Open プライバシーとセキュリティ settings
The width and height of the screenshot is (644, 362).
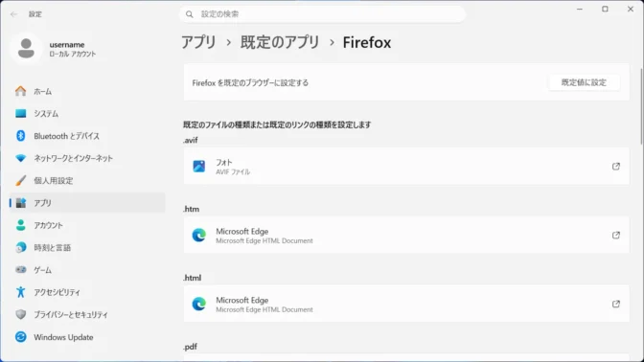pyautogui.click(x=87, y=315)
